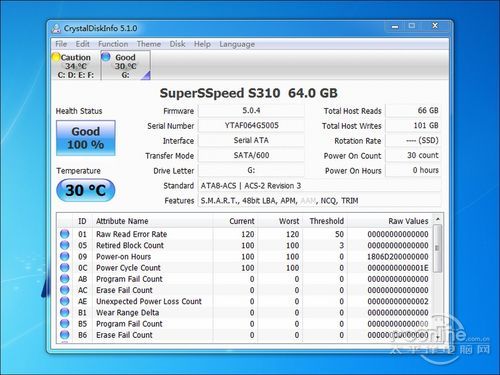The width and height of the screenshot is (500, 375).
Task: Click the status orb for Unexpected Power Loss Count
Action: point(65,301)
